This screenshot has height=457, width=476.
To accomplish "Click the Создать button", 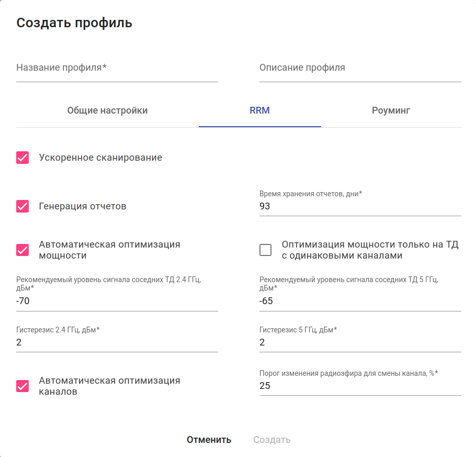I will click(x=271, y=440).
